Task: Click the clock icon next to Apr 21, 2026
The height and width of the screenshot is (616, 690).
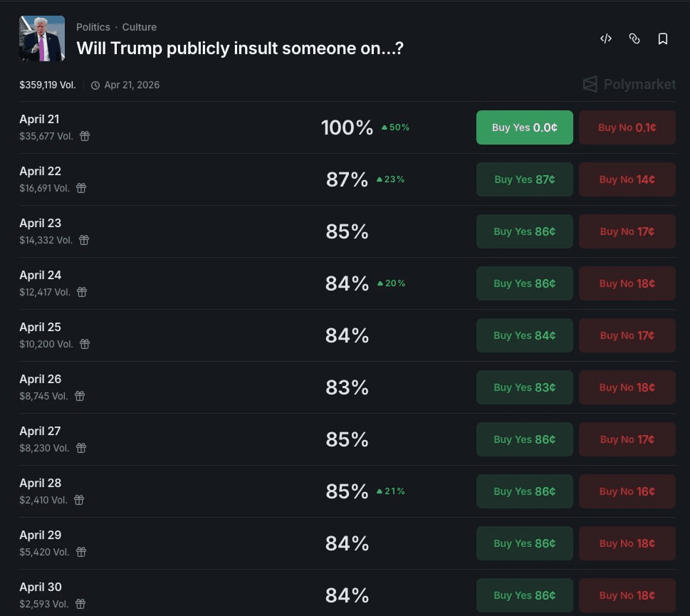Action: (x=95, y=85)
